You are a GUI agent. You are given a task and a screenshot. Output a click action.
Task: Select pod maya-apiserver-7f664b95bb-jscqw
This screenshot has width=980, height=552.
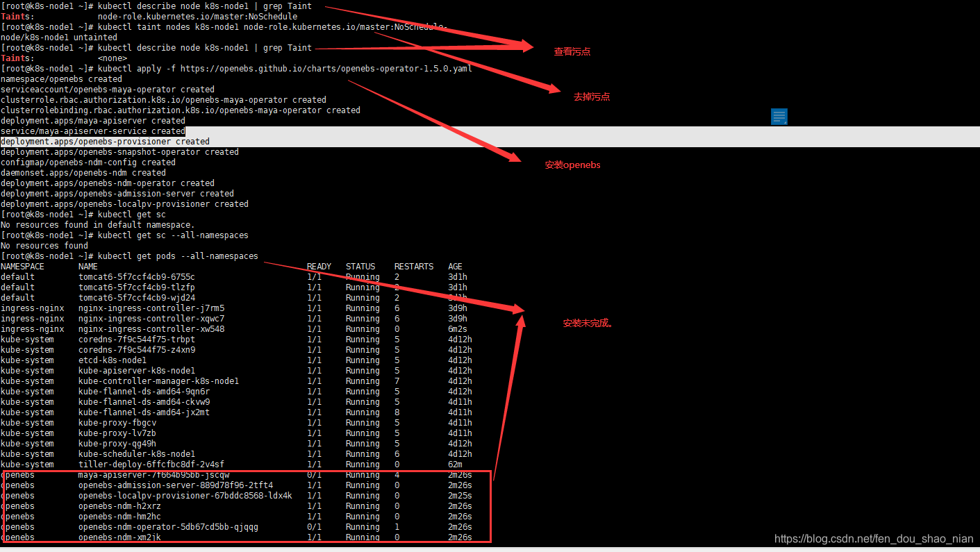coord(153,475)
